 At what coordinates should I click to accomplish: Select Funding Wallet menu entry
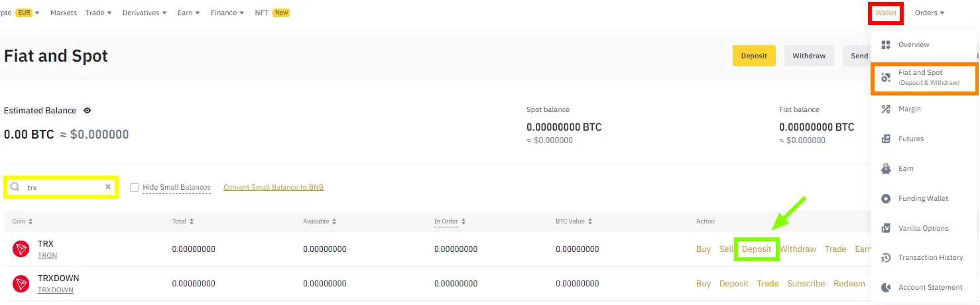(924, 198)
